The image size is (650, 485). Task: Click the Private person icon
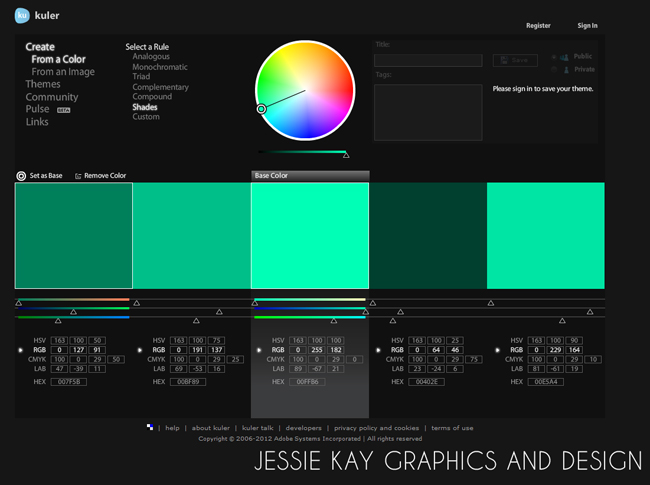[x=566, y=70]
